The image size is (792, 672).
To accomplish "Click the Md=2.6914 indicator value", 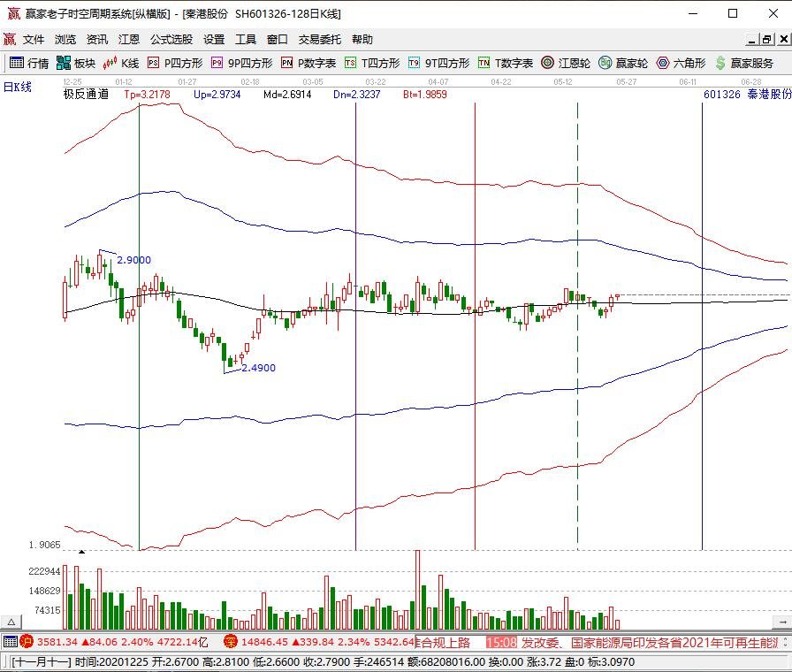I will pyautogui.click(x=287, y=95).
